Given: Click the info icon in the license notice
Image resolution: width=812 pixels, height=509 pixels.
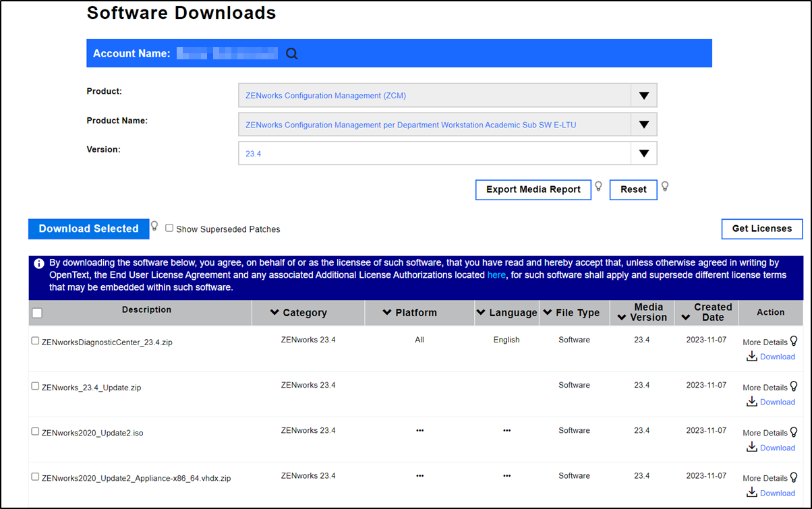Looking at the screenshot, I should tap(39, 264).
